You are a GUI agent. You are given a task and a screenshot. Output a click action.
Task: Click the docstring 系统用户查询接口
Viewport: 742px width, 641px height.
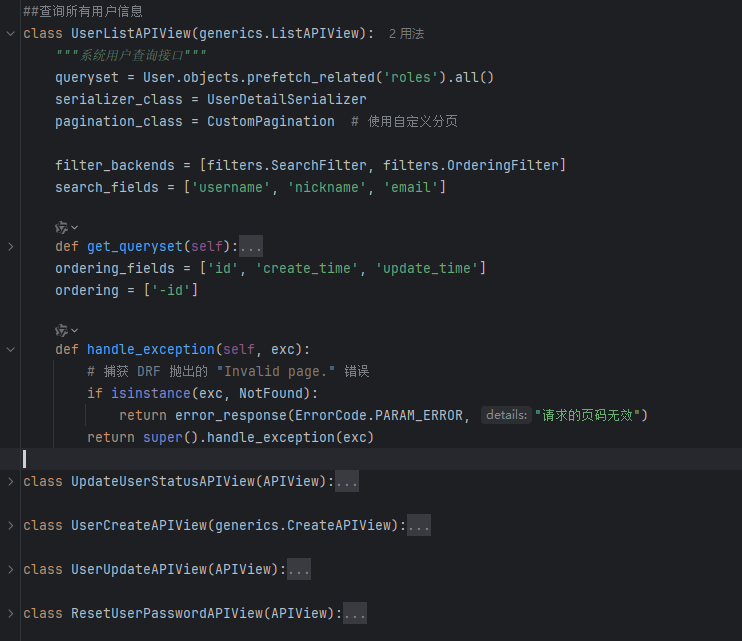(x=131, y=55)
